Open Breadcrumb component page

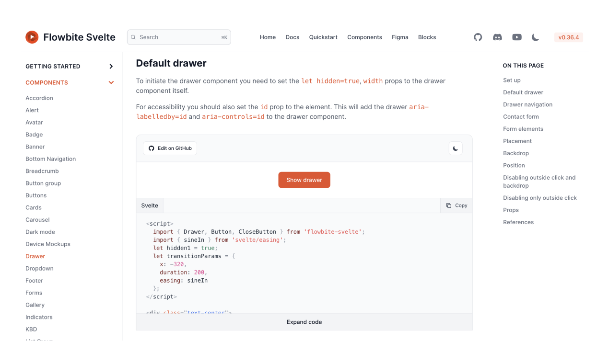(x=42, y=171)
